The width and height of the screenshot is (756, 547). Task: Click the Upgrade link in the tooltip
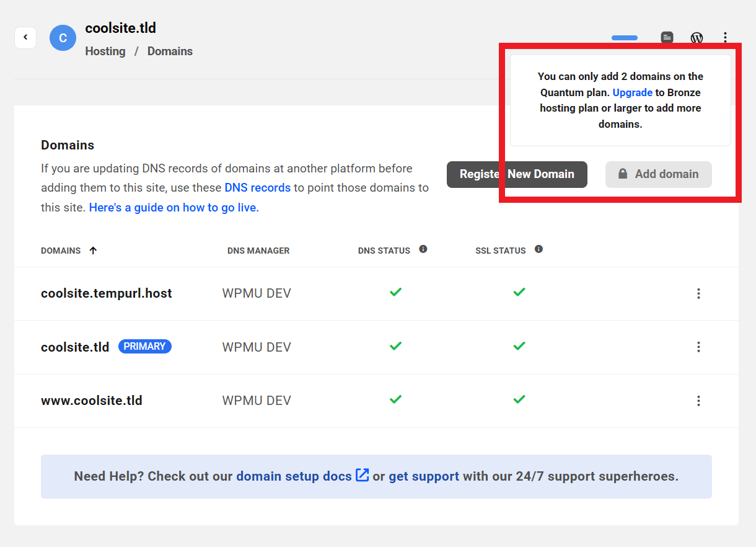click(632, 92)
